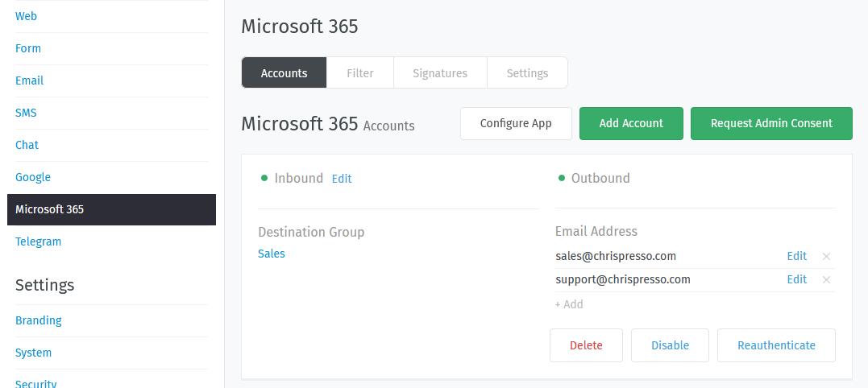
Task: Click the Microsoft 365 page title
Action: tap(300, 27)
